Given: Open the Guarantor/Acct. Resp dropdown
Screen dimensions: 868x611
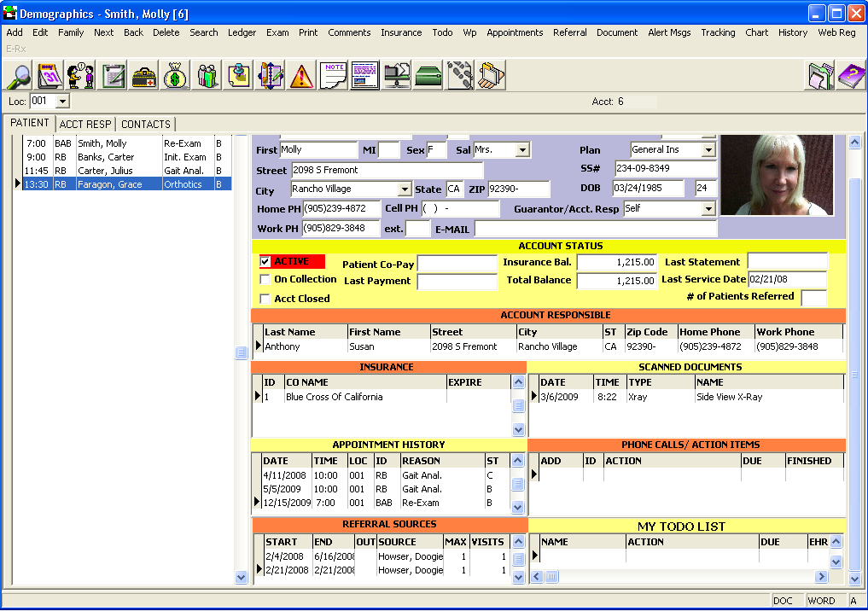Looking at the screenshot, I should click(x=708, y=209).
